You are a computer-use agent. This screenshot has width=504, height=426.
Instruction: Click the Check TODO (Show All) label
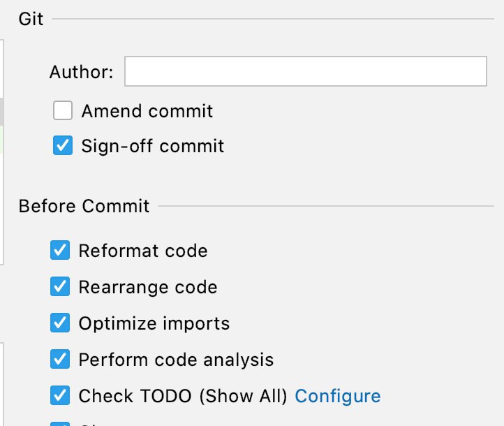tap(183, 396)
